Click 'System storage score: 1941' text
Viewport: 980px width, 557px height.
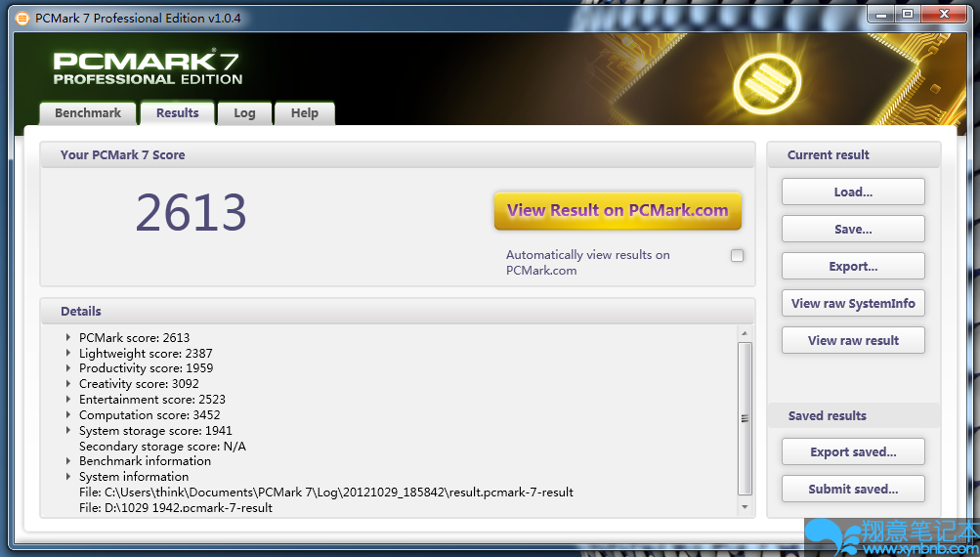155,430
